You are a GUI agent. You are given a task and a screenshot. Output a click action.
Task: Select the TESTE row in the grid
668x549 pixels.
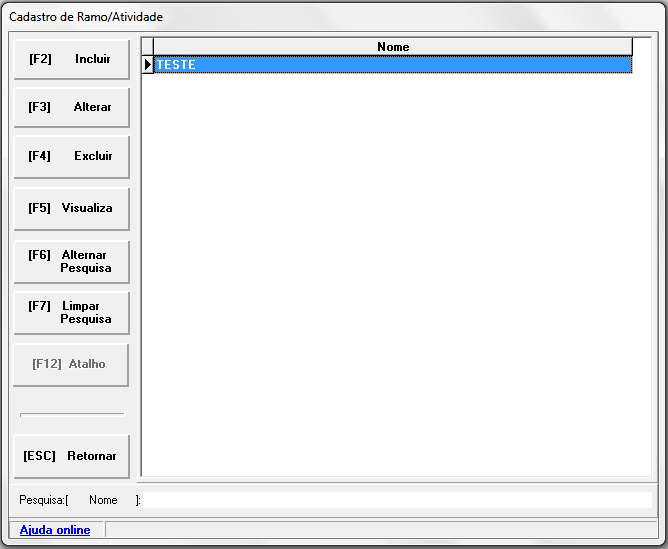[393, 65]
